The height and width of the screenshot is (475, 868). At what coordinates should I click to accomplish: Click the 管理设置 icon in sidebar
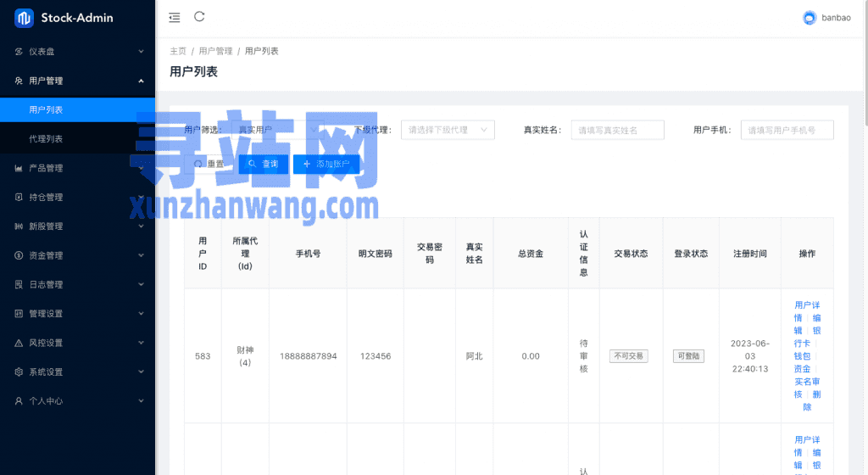pyautogui.click(x=19, y=314)
